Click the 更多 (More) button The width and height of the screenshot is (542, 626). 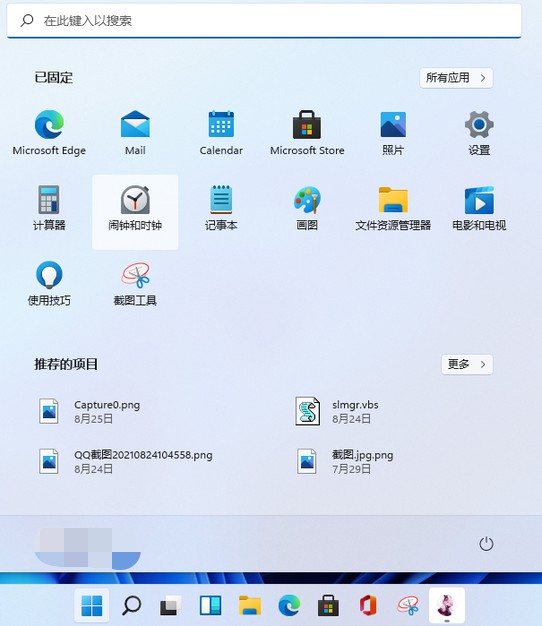coord(467,364)
